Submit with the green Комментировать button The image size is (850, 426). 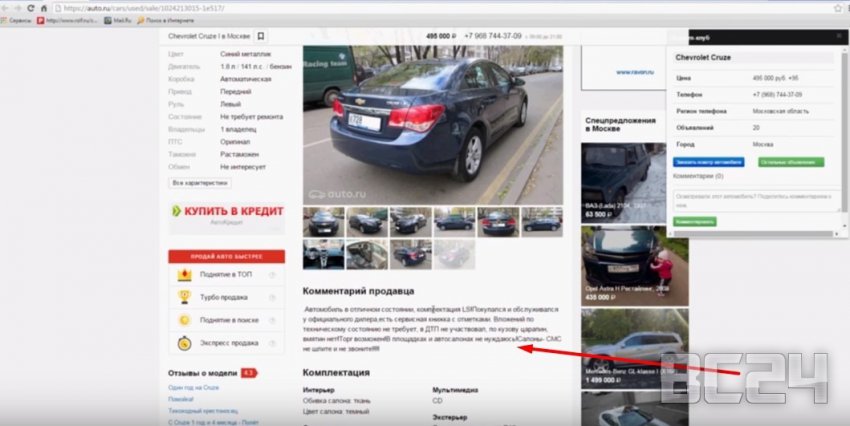[694, 220]
